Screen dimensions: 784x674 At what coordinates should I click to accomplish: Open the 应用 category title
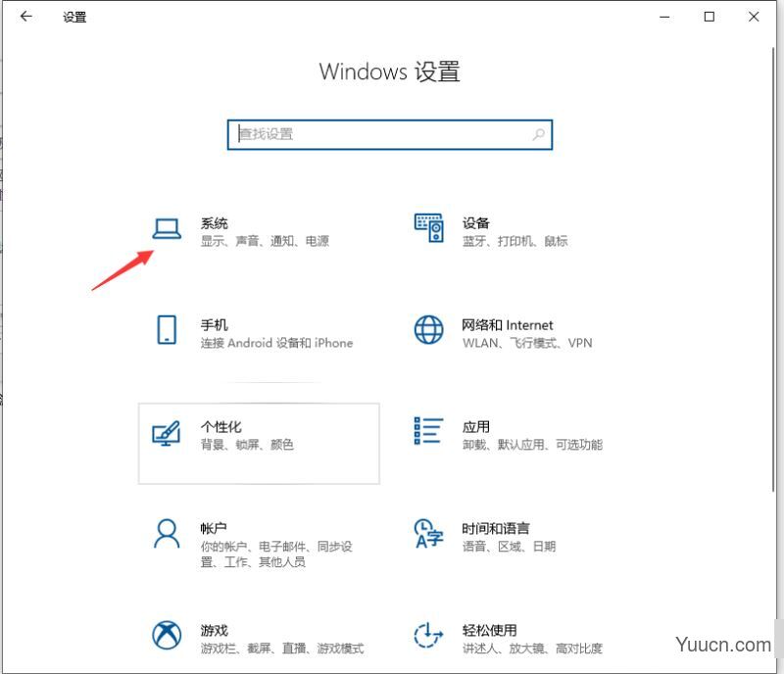click(475, 426)
